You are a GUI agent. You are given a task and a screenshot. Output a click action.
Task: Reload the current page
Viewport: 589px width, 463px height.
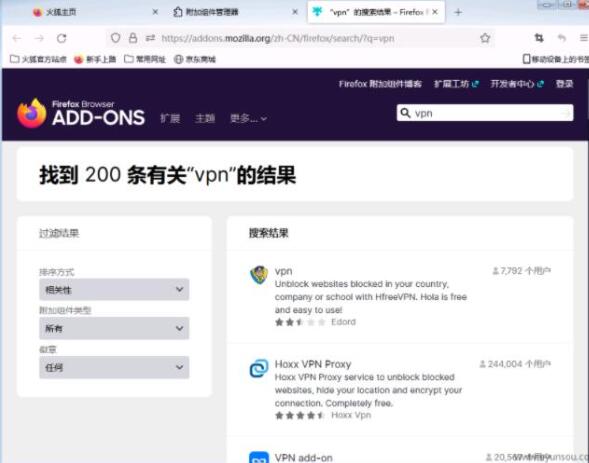62,38
